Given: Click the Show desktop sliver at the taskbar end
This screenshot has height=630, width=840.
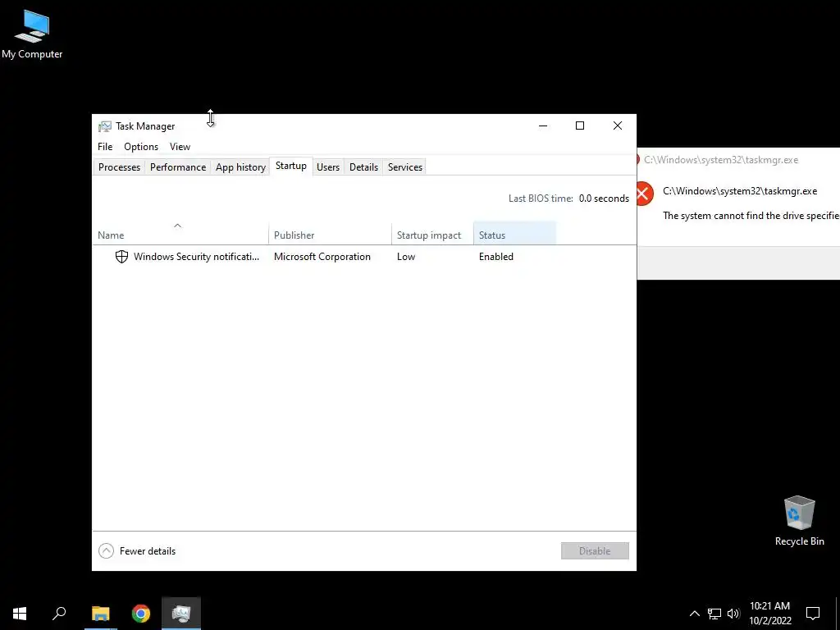Looking at the screenshot, I should [x=838, y=614].
